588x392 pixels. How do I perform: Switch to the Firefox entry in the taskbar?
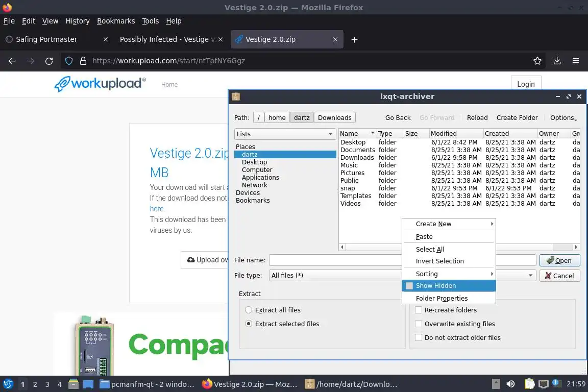point(250,384)
